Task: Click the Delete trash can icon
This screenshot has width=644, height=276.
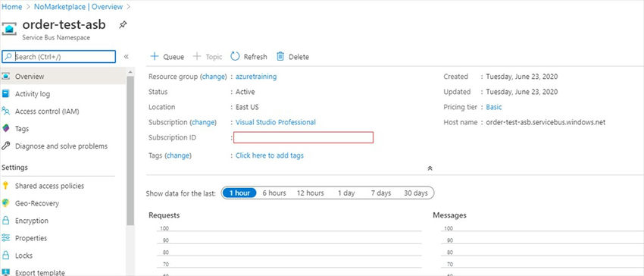Action: pos(280,56)
